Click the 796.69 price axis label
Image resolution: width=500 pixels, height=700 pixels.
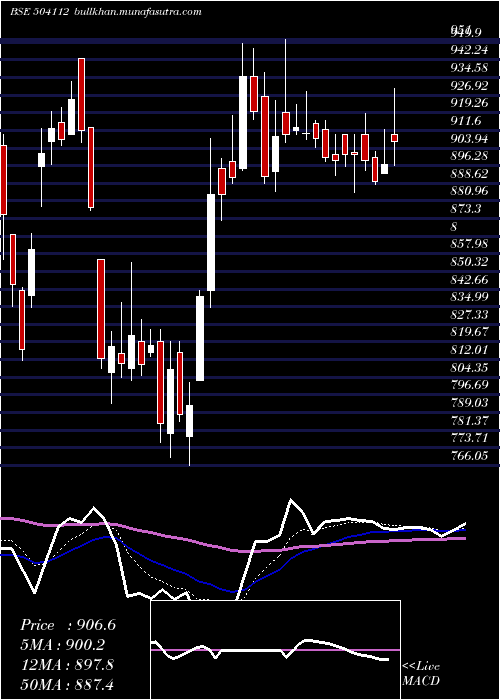tap(469, 384)
